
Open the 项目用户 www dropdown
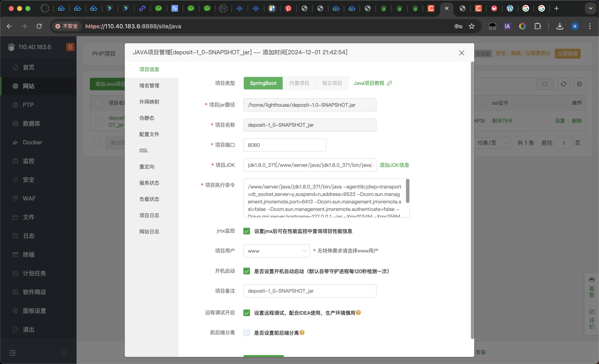(276, 251)
